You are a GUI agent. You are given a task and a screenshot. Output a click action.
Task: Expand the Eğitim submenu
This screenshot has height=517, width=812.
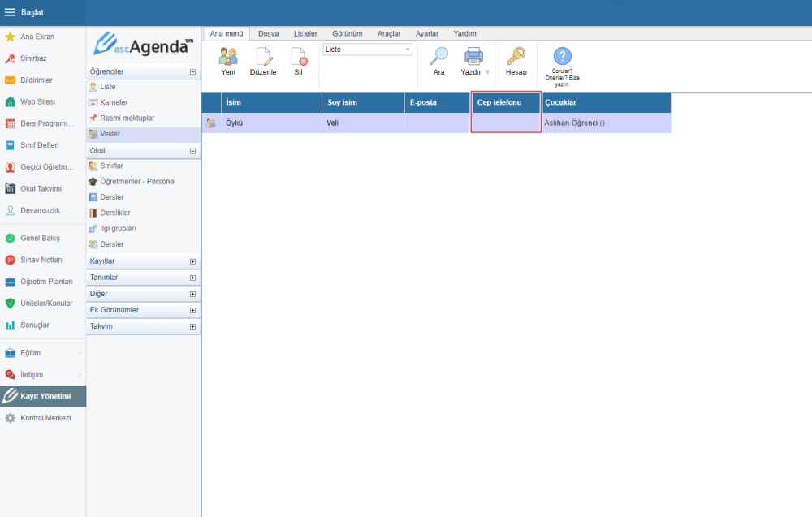point(80,353)
